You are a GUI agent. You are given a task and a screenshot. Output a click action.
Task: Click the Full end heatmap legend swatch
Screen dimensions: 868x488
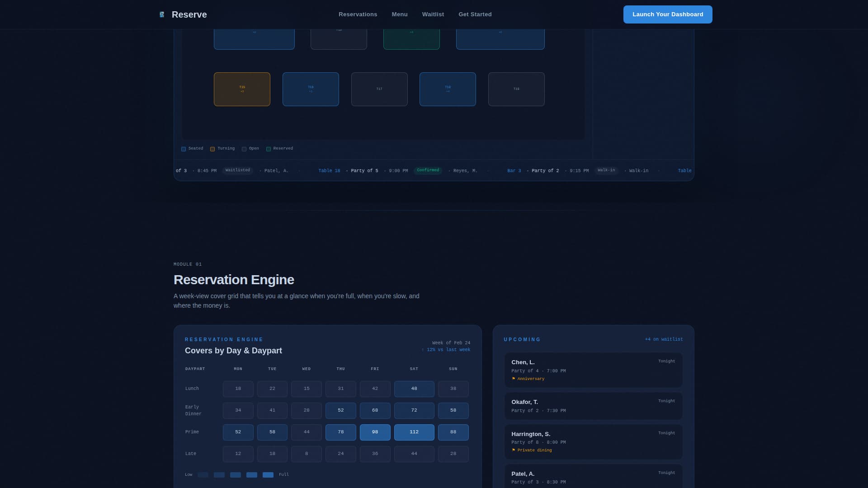point(268,475)
